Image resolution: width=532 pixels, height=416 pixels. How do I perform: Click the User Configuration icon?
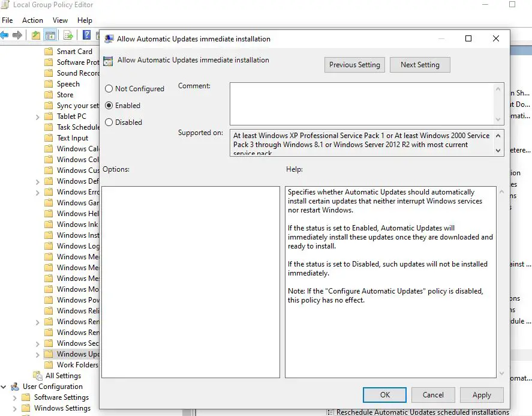(16, 387)
